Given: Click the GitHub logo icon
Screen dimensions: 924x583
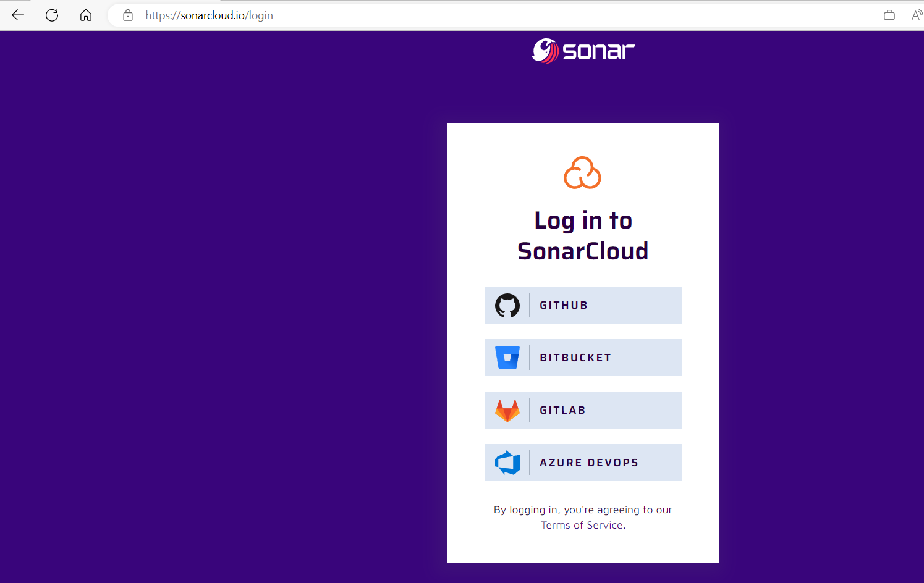Looking at the screenshot, I should pos(507,304).
